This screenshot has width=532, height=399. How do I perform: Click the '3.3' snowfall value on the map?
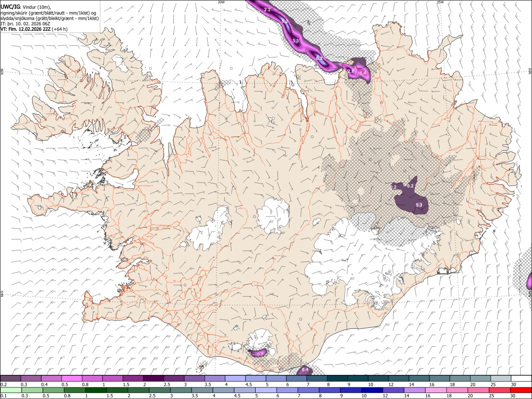296,41
